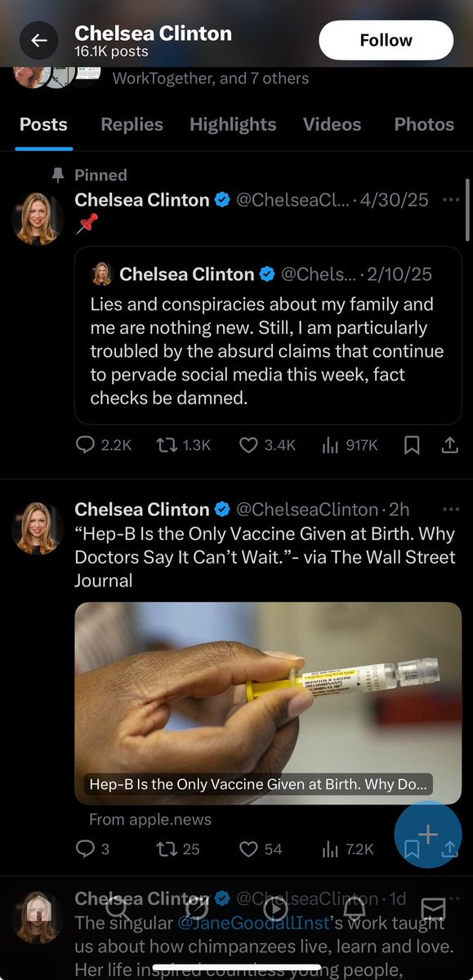Open the video play icon in bottom bar

[x=276, y=908]
